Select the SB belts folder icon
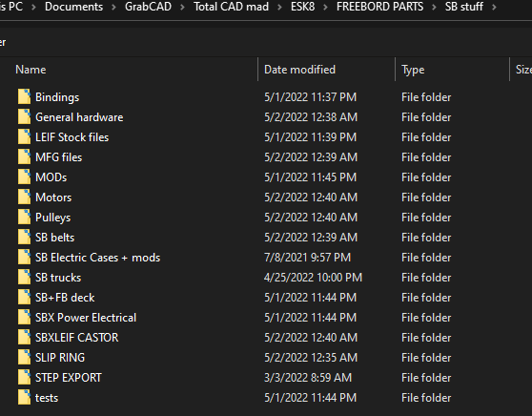 click(24, 237)
